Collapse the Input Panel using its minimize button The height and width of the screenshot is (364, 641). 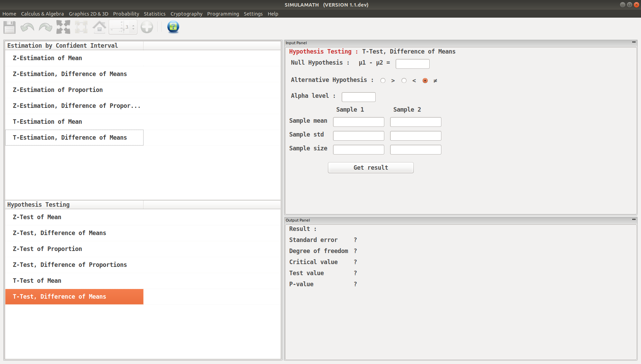point(634,42)
